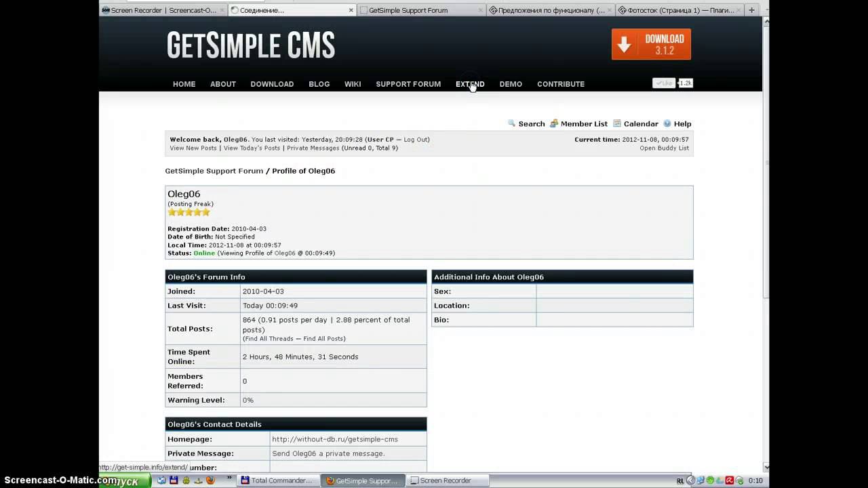The image size is (868, 488).
Task: Click GetSimple Support Forum breadcrumb link
Action: point(214,171)
